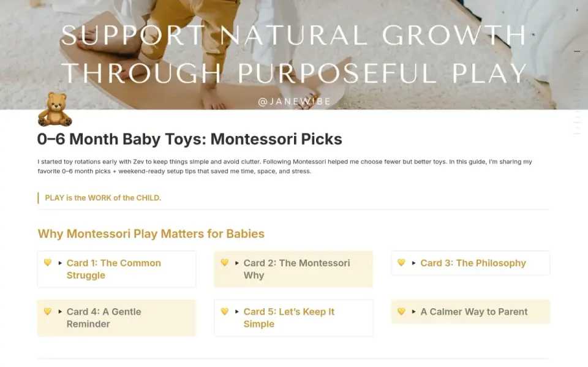Click the page outline markers at right edge
The image size is (588, 367).
point(577,123)
